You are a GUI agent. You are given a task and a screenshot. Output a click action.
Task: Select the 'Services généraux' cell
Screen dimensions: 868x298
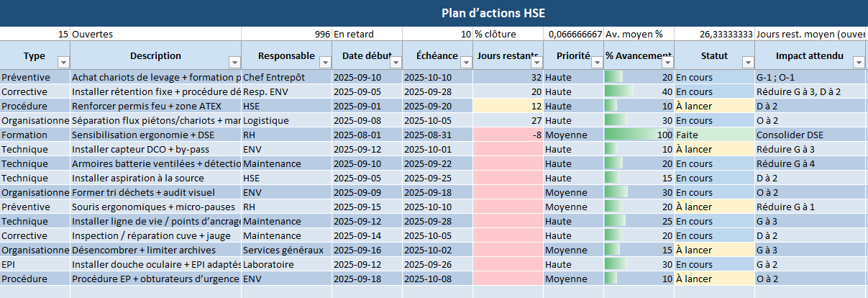[286, 250]
